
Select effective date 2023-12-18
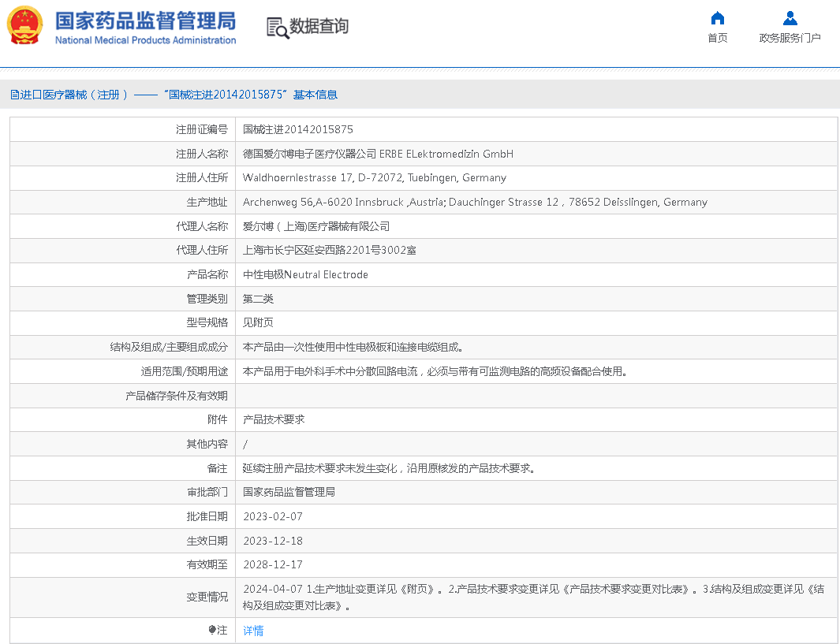click(273, 541)
